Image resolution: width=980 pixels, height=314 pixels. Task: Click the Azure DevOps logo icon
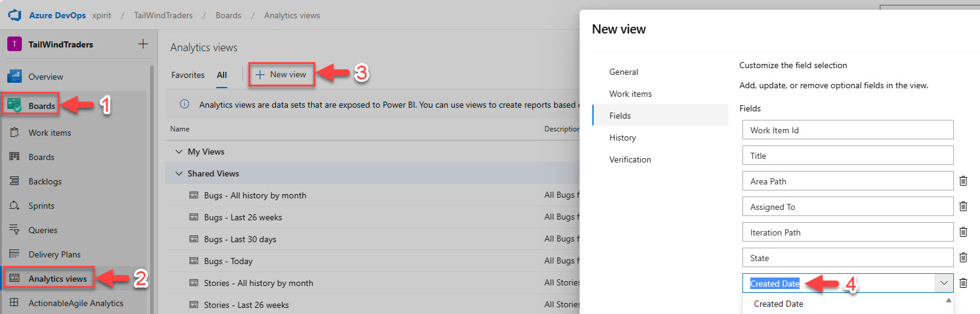15,15
